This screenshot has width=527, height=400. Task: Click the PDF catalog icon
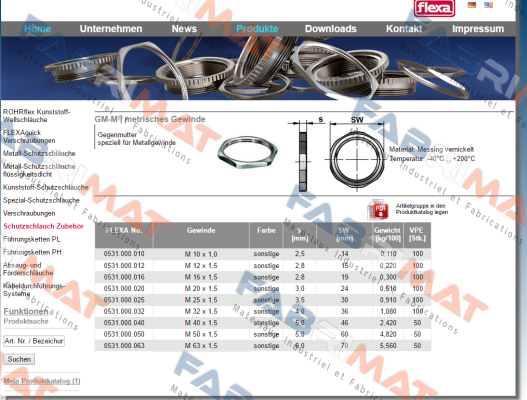tap(378, 209)
